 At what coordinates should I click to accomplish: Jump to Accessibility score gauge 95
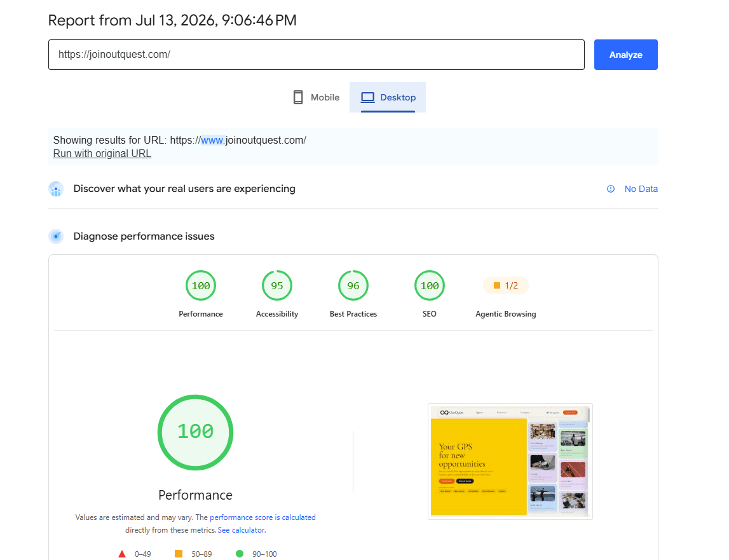[x=277, y=285]
